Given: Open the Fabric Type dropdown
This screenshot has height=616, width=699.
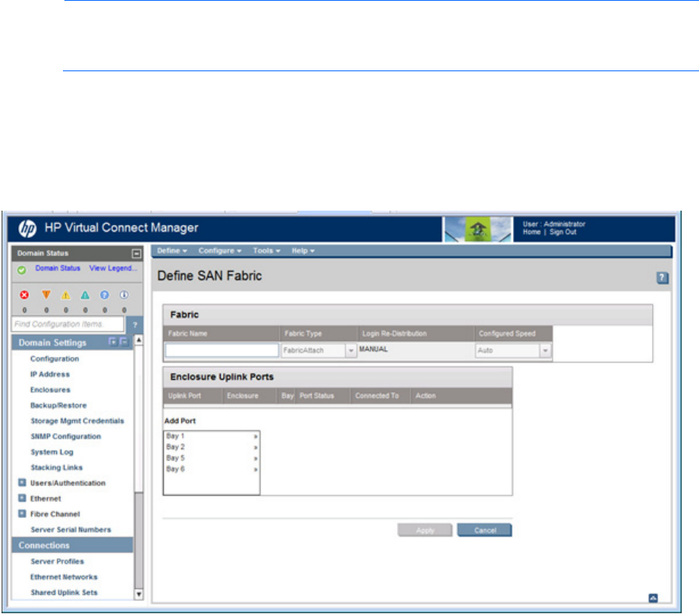Looking at the screenshot, I should click(x=351, y=351).
